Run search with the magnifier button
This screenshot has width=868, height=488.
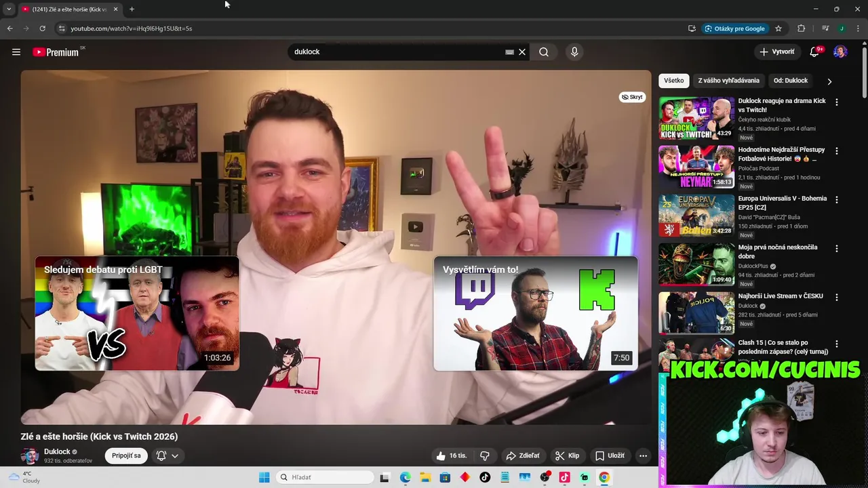click(x=544, y=52)
